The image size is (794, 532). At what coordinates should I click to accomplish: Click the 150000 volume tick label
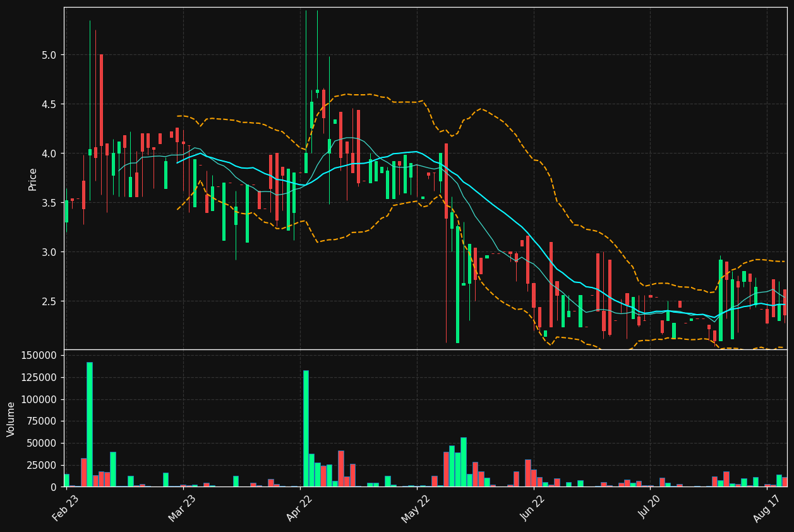click(x=39, y=356)
